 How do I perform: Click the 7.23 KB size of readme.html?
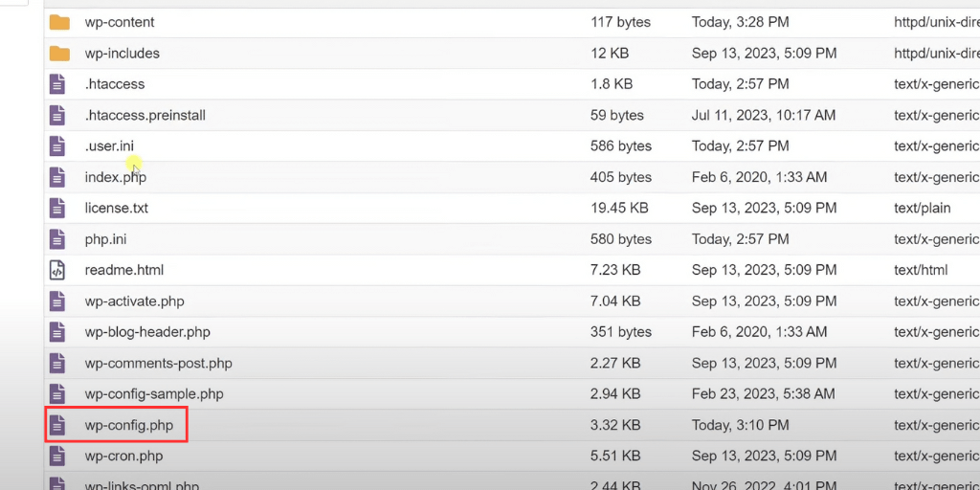(x=615, y=270)
